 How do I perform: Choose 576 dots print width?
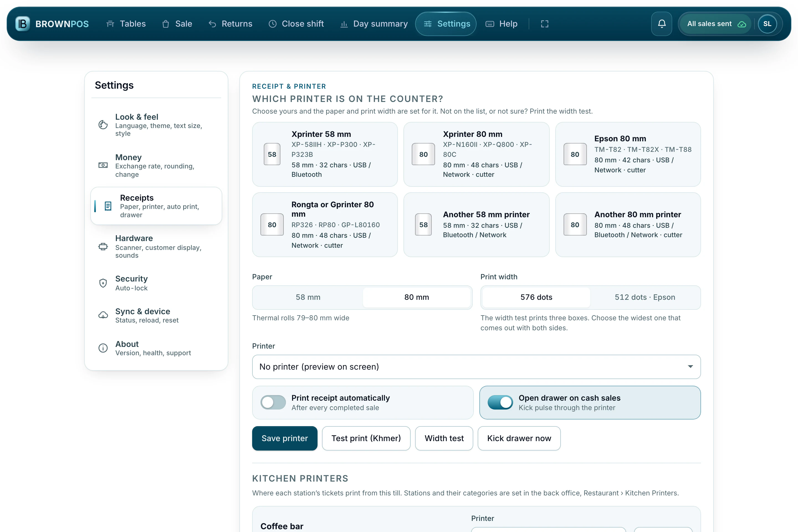(x=536, y=297)
